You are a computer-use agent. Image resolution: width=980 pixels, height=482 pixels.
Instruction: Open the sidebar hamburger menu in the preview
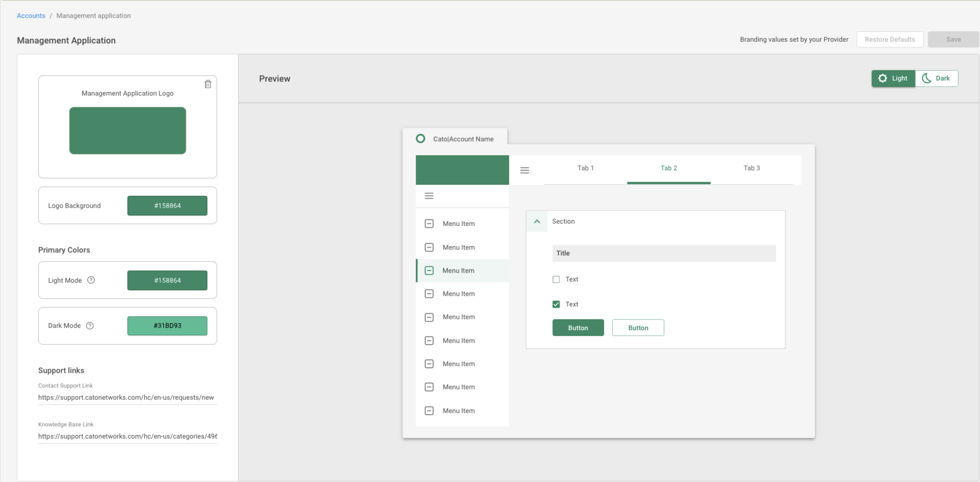click(x=429, y=196)
